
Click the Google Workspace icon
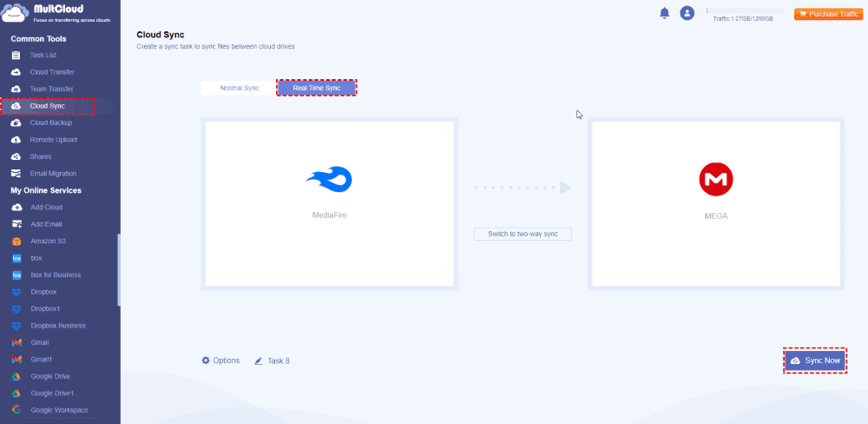16,410
